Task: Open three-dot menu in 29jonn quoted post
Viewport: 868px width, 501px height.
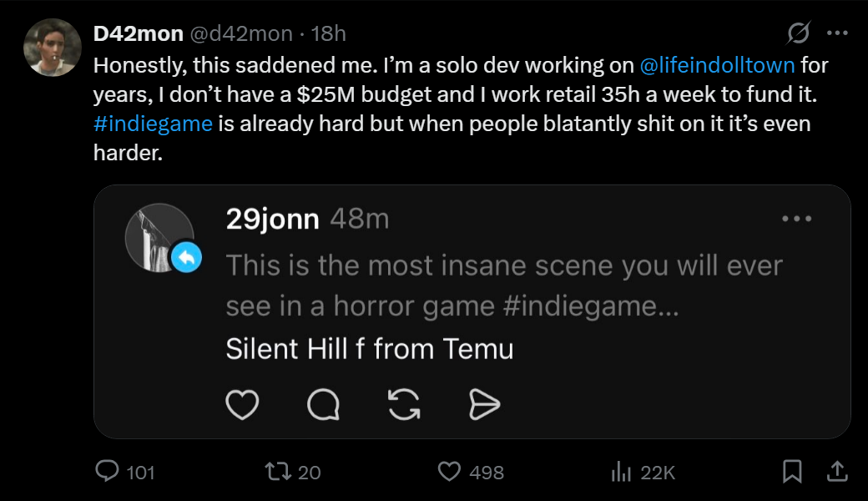Action: (796, 219)
